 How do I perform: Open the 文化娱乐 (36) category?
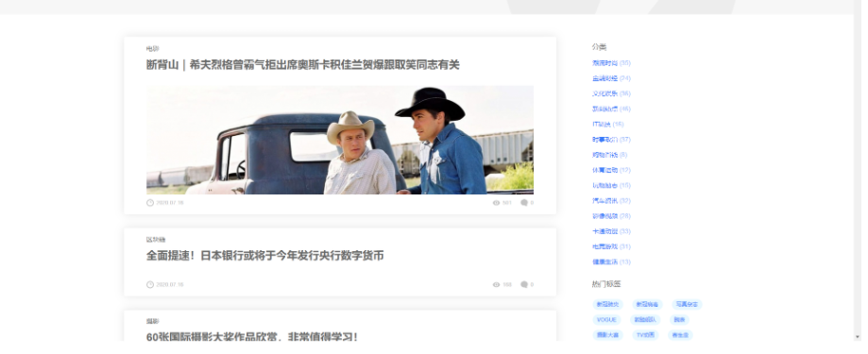[x=611, y=93]
